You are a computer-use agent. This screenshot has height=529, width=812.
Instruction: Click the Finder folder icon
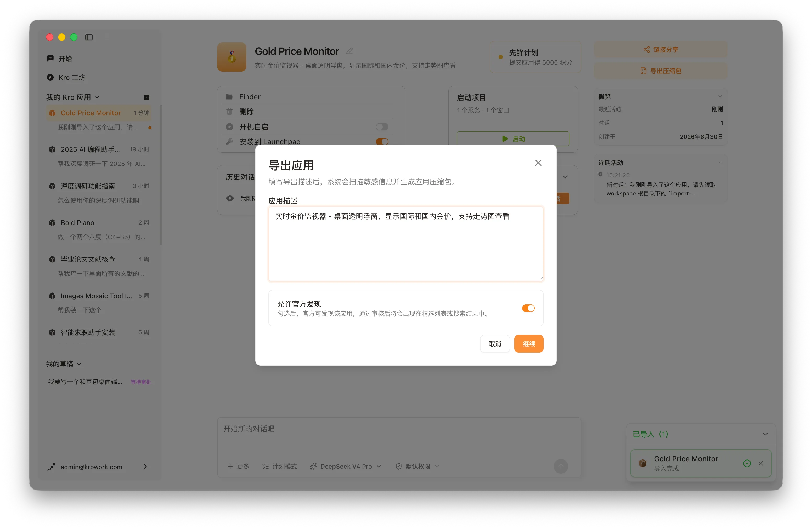point(229,97)
